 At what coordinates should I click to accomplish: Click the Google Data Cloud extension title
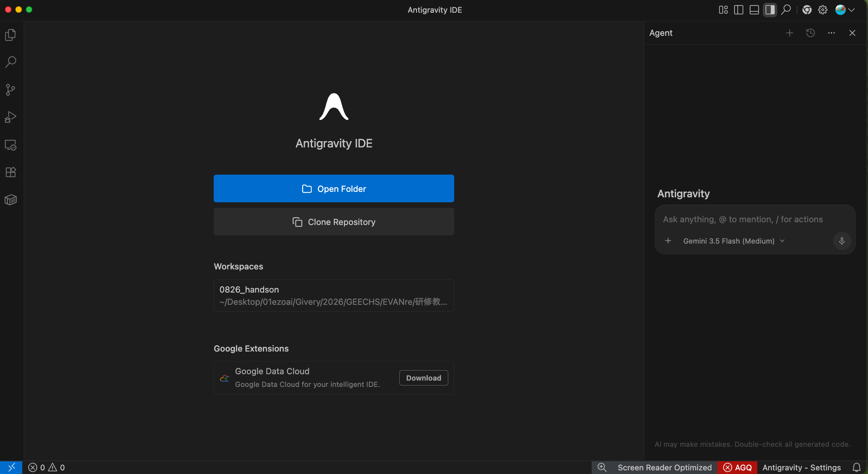[x=272, y=371]
